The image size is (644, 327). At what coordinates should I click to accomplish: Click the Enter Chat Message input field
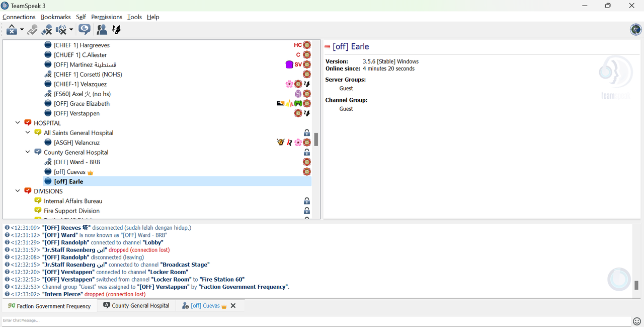(x=316, y=320)
